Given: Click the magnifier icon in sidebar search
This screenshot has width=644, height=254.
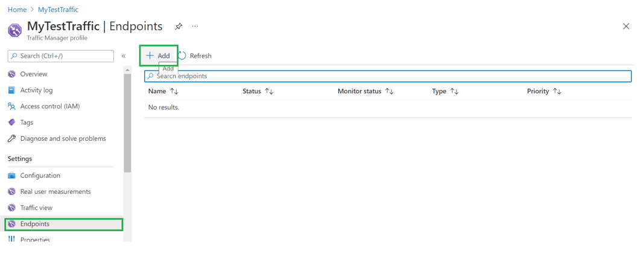Looking at the screenshot, I should click(x=14, y=56).
